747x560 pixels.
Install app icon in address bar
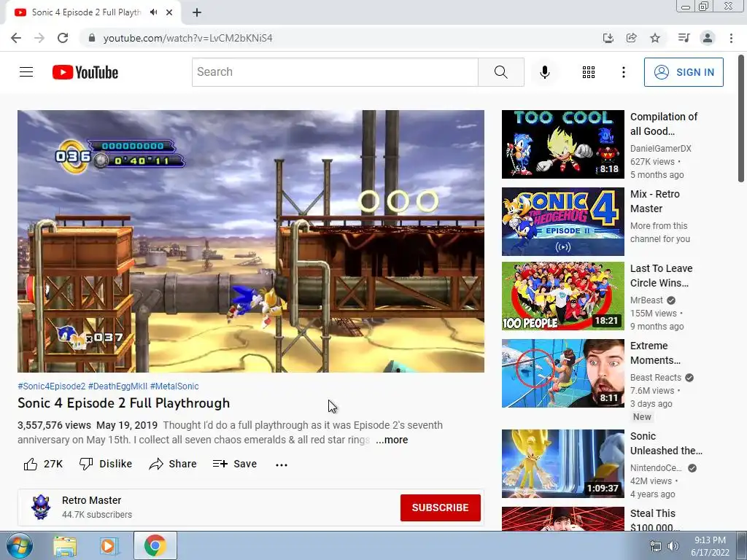tap(608, 38)
